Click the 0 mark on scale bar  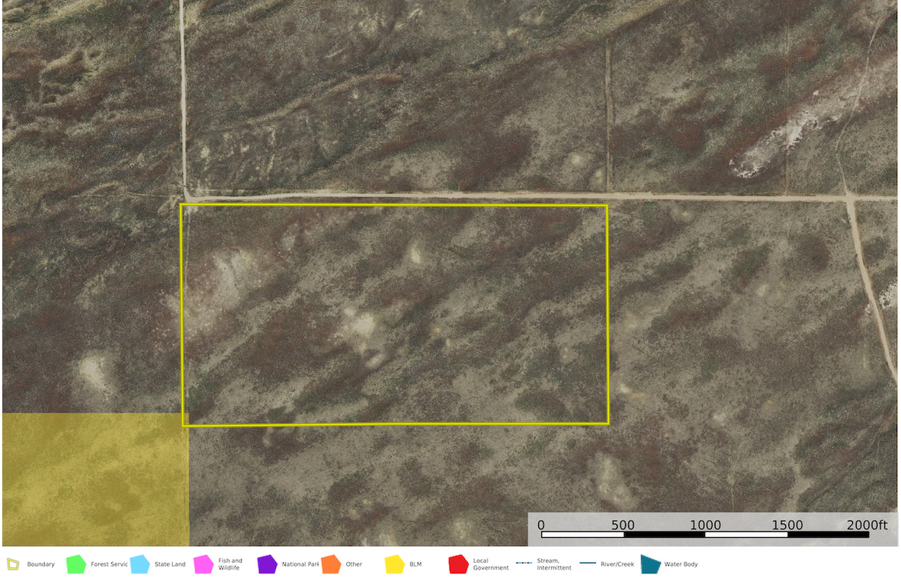541,526
